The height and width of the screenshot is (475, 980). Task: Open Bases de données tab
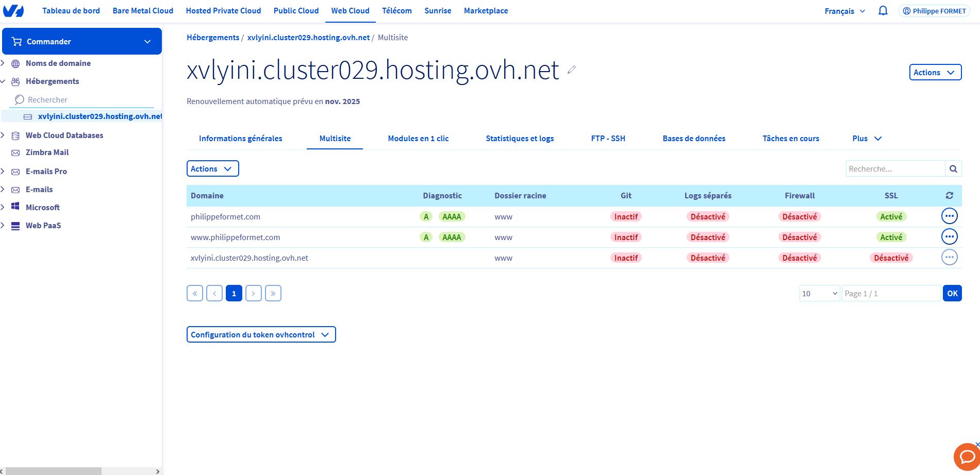694,139
